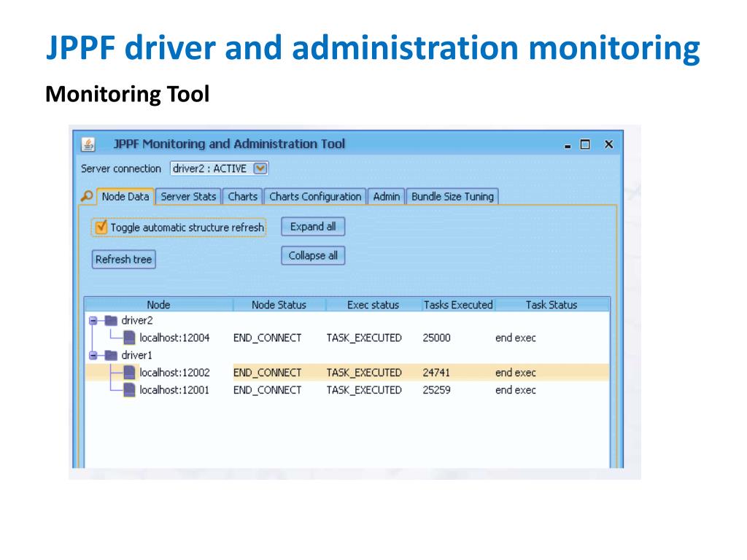Image resolution: width=747 pixels, height=560 pixels.
Task: Toggle automatic structure refresh checkbox
Action: (101, 227)
